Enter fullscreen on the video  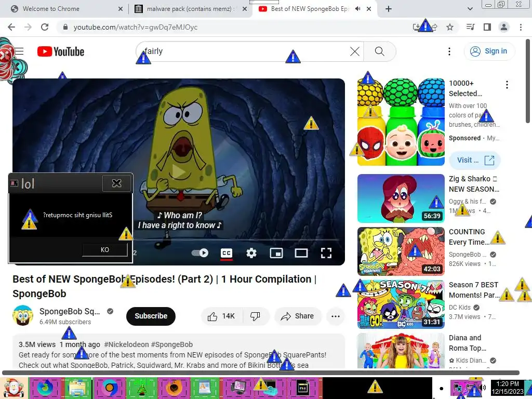pyautogui.click(x=326, y=253)
